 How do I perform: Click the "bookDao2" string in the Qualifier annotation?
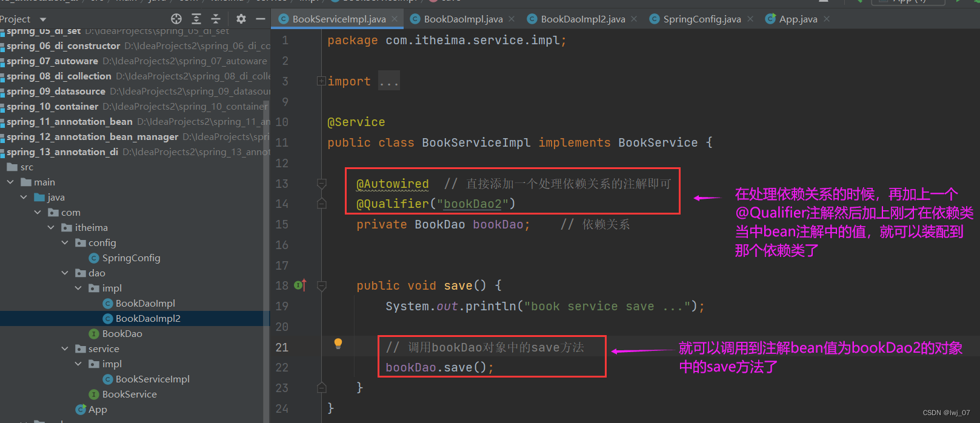click(472, 204)
